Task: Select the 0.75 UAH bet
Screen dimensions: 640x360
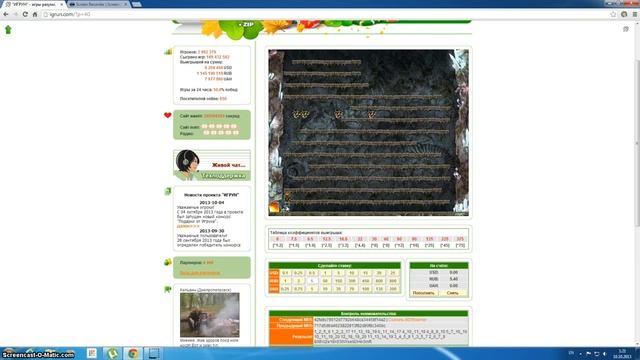Action: point(298,289)
